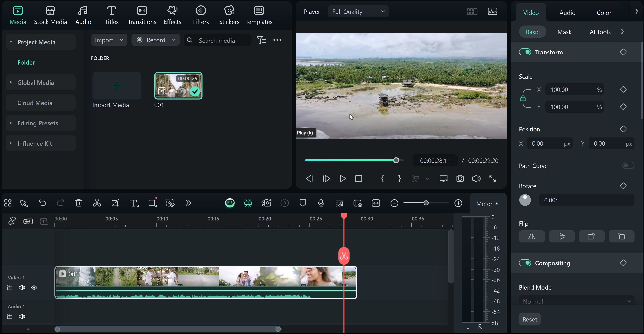Viewport: 644px width, 334px height.
Task: Zoom in timeline with plus icon
Action: click(458, 203)
